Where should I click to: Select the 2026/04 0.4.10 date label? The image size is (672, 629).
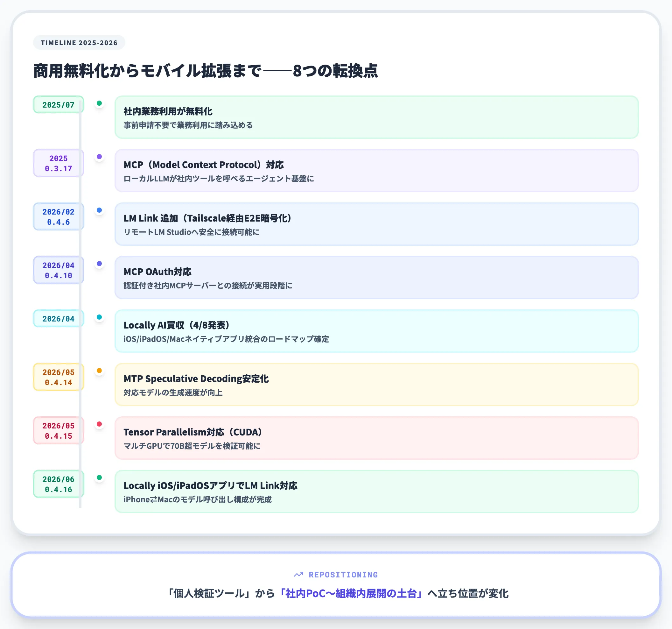coord(58,270)
